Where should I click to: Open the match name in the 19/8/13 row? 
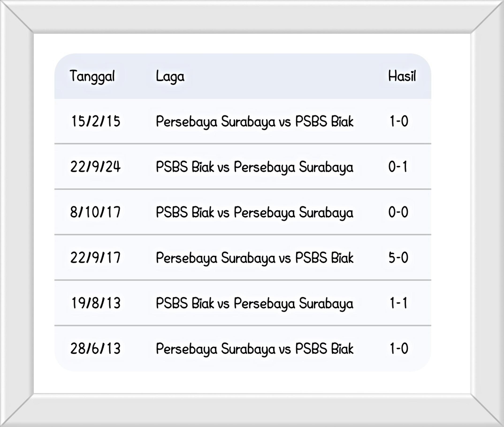click(254, 303)
